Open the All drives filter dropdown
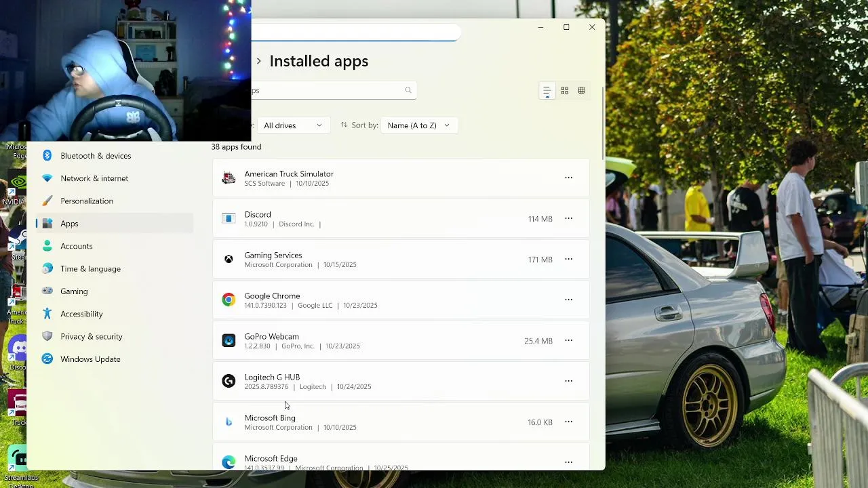The width and height of the screenshot is (868, 488). click(292, 125)
